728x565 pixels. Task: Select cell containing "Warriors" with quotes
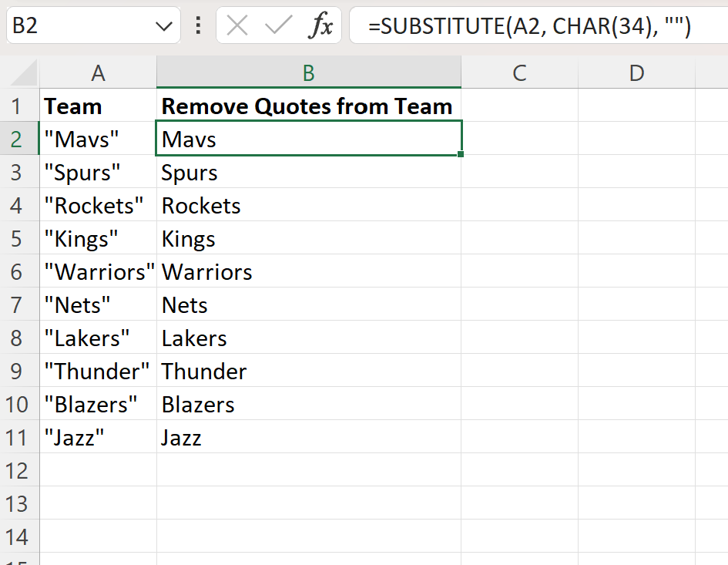(x=98, y=272)
